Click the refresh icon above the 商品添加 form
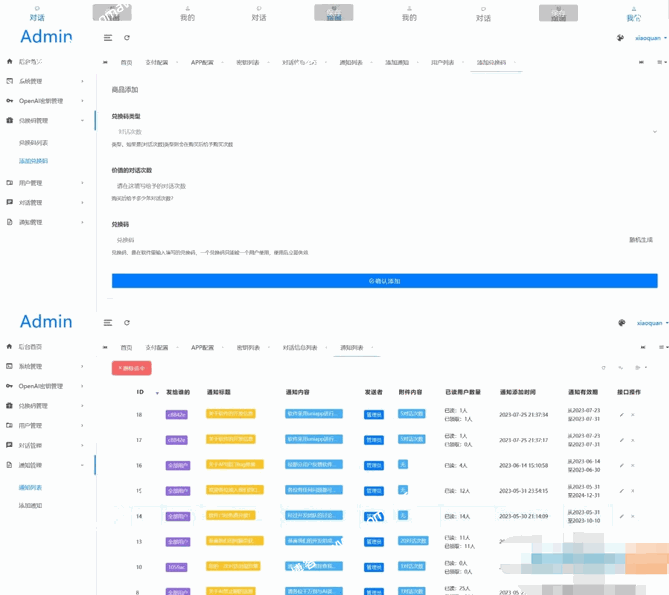 click(127, 38)
